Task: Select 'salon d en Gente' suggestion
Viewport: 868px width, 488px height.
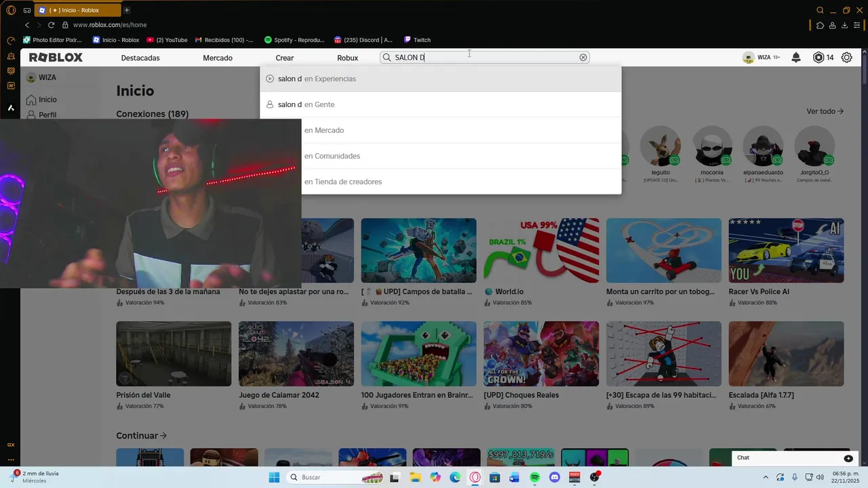Action: point(441,104)
